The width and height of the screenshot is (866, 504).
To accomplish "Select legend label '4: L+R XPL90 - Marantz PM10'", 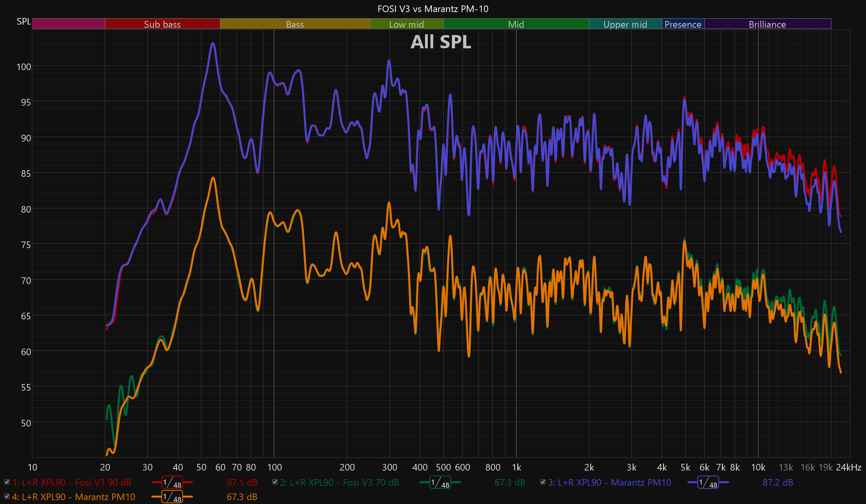I will coord(74,497).
